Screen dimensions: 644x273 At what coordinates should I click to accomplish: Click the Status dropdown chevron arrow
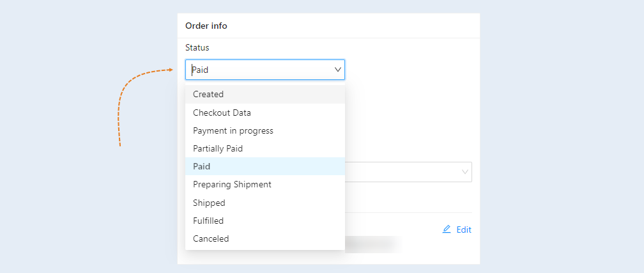(x=338, y=70)
